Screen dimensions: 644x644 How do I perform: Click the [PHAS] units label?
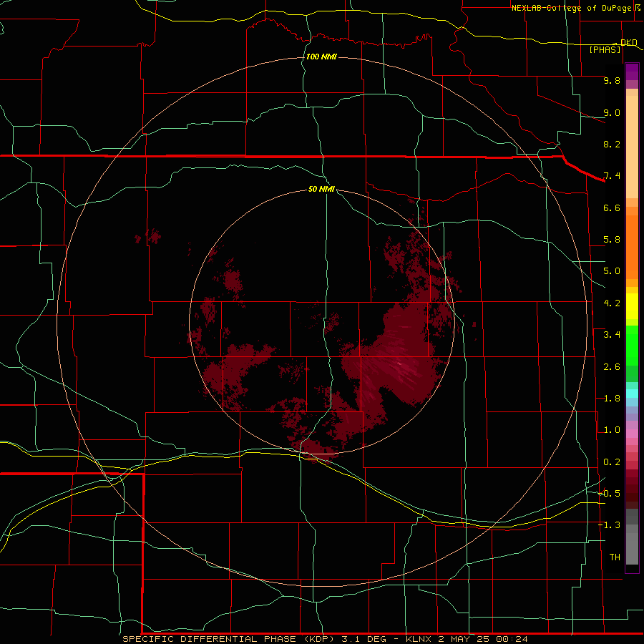click(605, 49)
